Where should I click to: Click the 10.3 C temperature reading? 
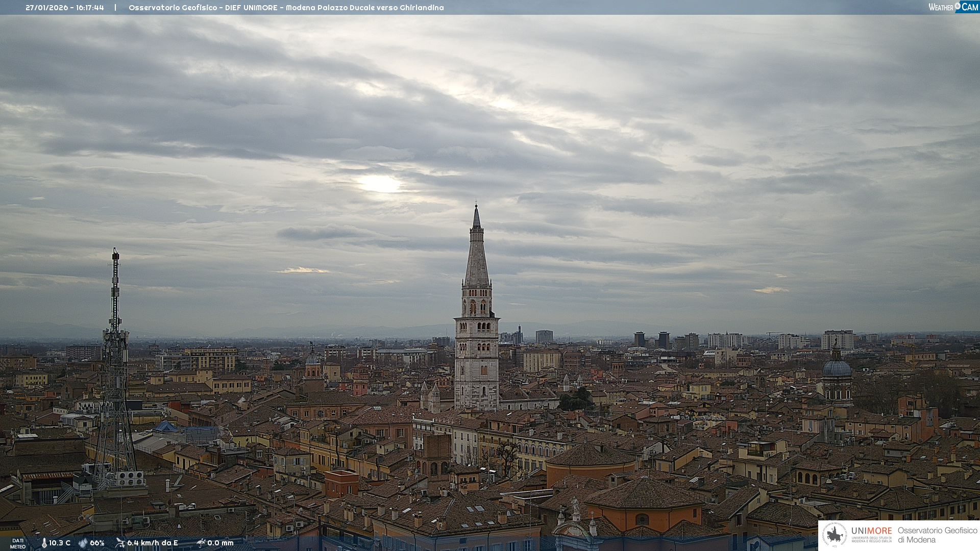tap(60, 543)
